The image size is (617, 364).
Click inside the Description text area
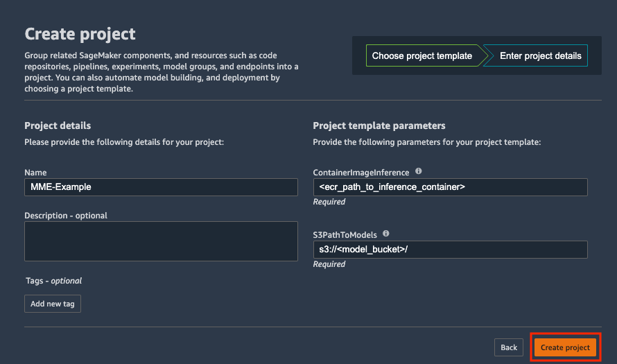coord(161,241)
